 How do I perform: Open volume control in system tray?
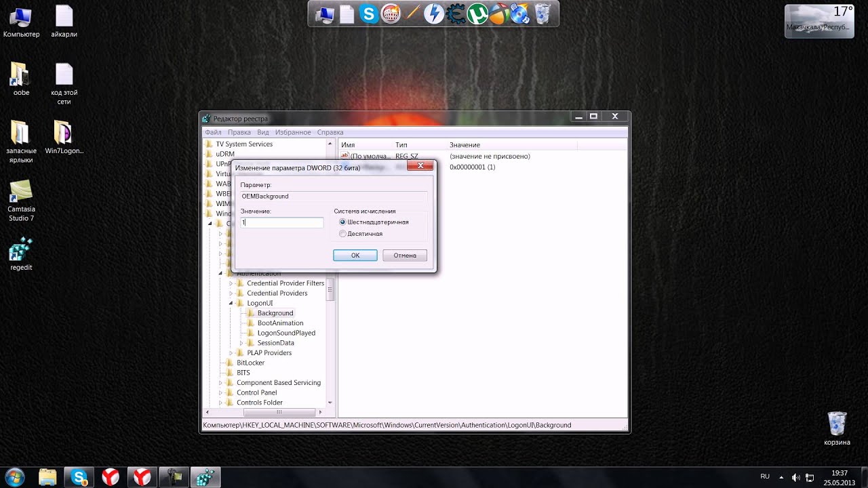pyautogui.click(x=795, y=477)
